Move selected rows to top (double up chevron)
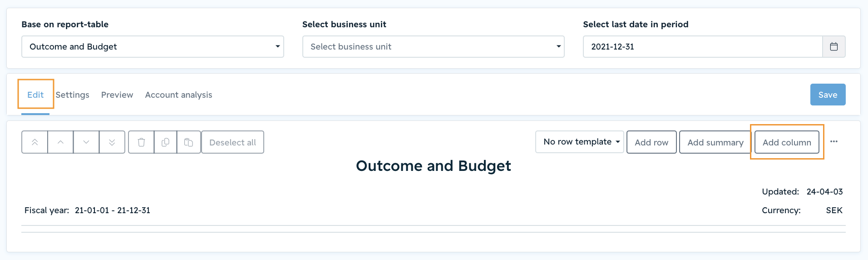868x260 pixels. tap(35, 142)
